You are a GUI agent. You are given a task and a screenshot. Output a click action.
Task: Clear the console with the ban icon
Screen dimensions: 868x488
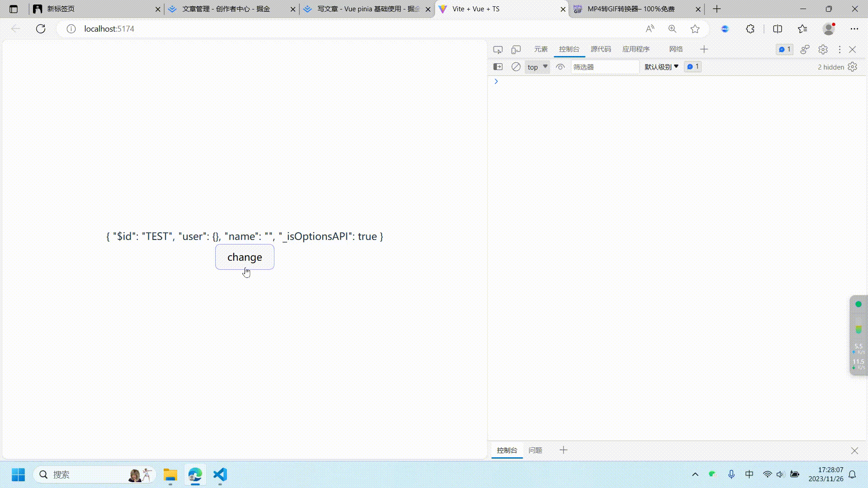(x=516, y=67)
